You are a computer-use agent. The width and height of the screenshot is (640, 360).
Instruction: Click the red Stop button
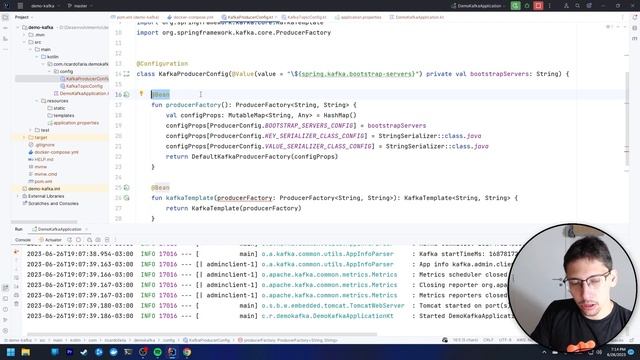538,6
